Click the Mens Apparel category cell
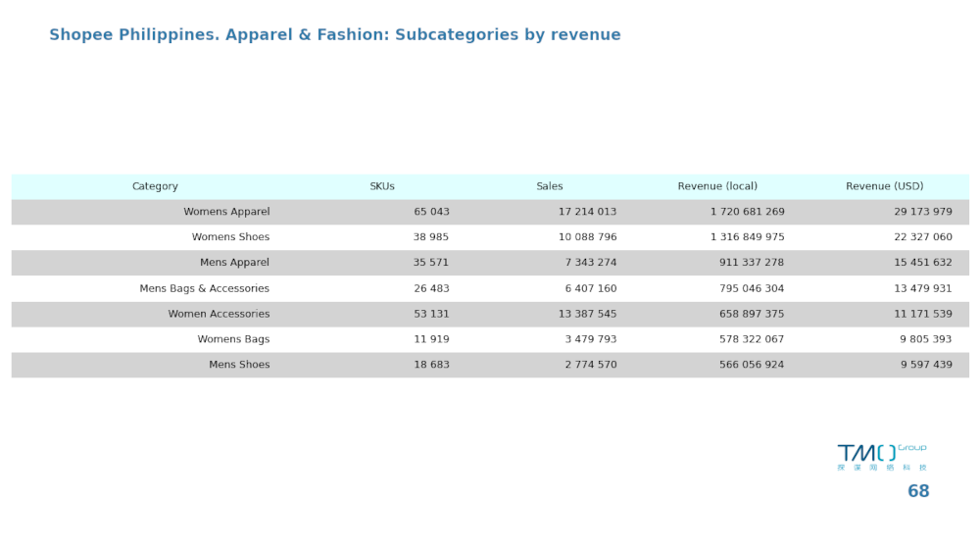 (234, 263)
